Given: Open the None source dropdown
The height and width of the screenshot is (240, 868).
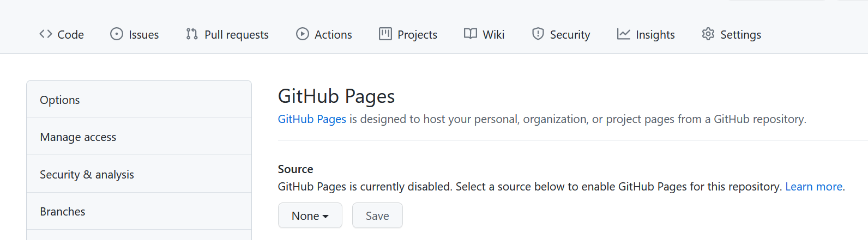Looking at the screenshot, I should click(310, 216).
